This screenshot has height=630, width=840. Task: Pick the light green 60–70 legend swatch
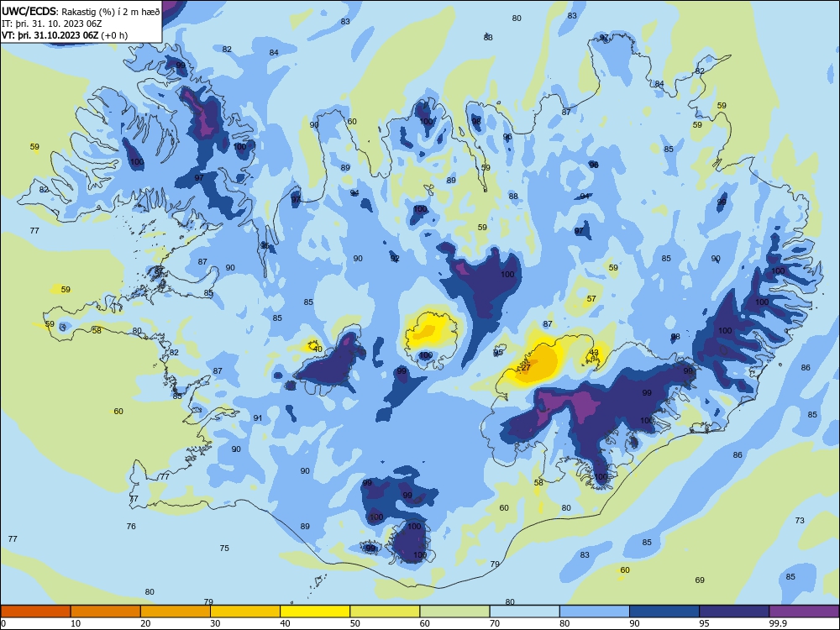pyautogui.click(x=454, y=612)
